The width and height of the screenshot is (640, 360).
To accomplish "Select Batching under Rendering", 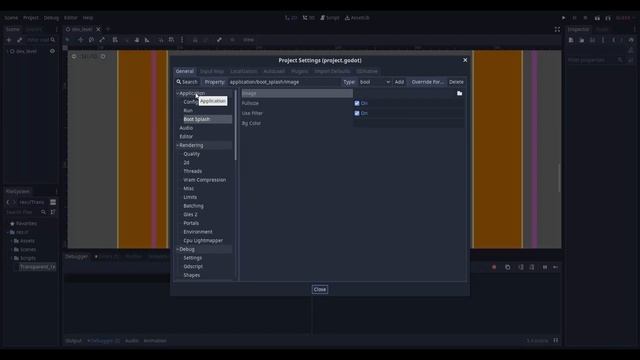I will click(x=193, y=206).
